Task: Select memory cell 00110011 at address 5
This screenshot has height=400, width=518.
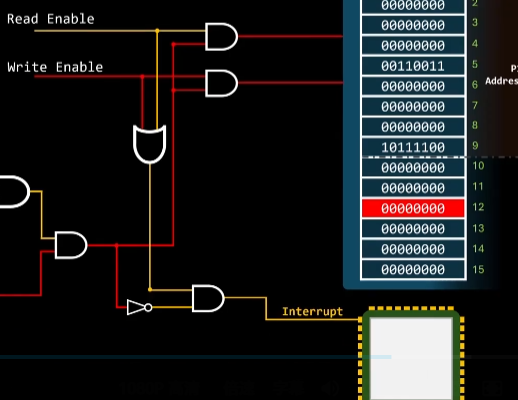Action: pos(413,66)
